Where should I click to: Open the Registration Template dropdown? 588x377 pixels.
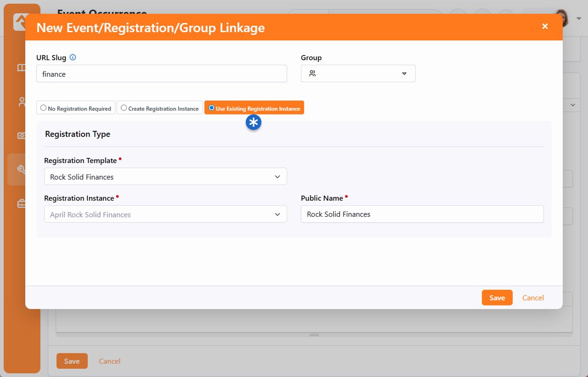tap(165, 177)
